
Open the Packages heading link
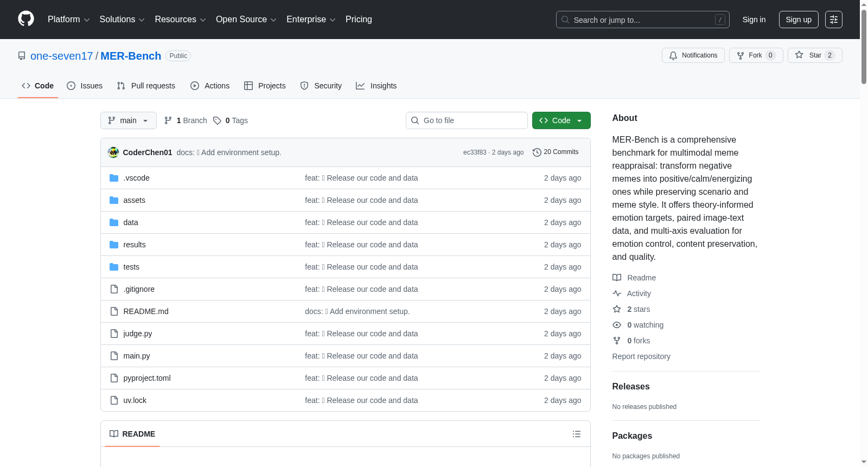tap(632, 436)
